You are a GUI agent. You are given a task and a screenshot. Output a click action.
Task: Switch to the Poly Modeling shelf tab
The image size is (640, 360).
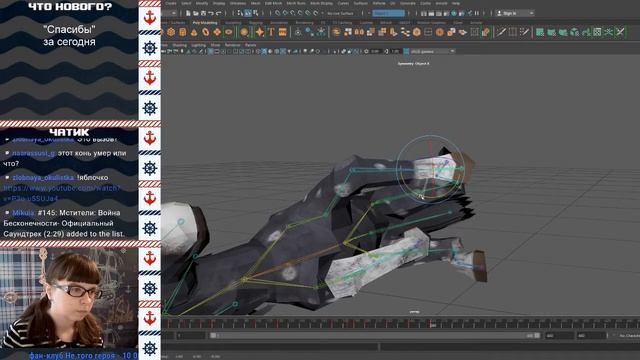click(x=205, y=23)
